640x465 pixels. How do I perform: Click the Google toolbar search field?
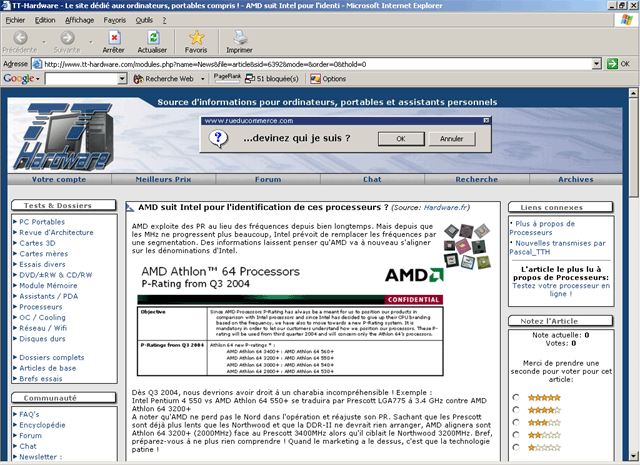point(82,79)
